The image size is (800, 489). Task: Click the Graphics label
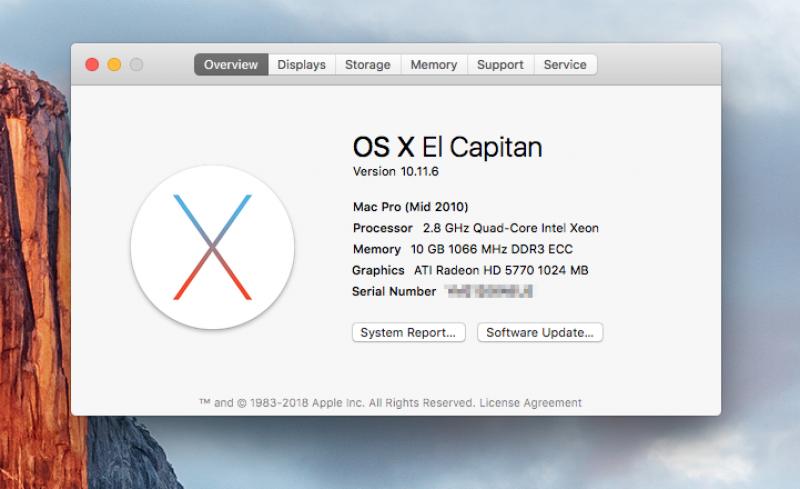378,271
